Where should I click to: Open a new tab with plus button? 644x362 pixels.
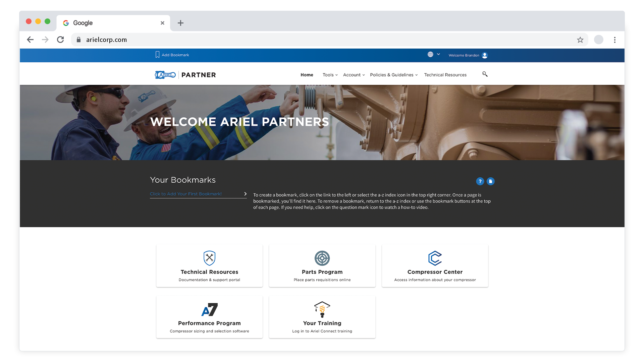180,23
